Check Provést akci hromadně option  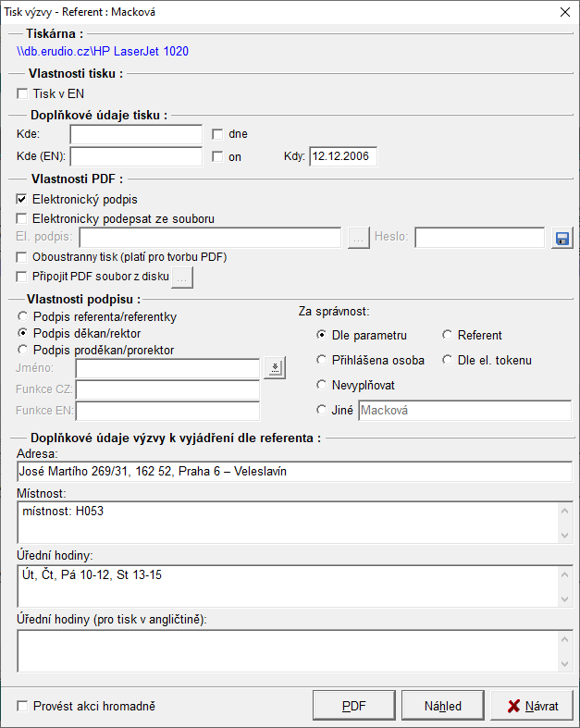[22, 706]
